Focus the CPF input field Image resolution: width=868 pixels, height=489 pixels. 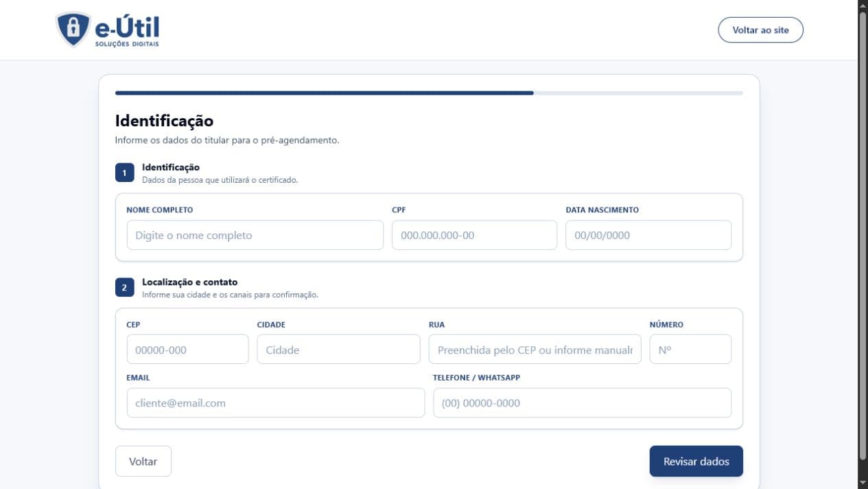pos(474,235)
